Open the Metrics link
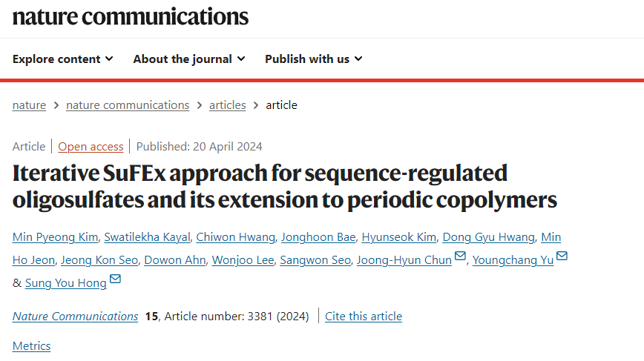This screenshot has width=644, height=361. (32, 346)
